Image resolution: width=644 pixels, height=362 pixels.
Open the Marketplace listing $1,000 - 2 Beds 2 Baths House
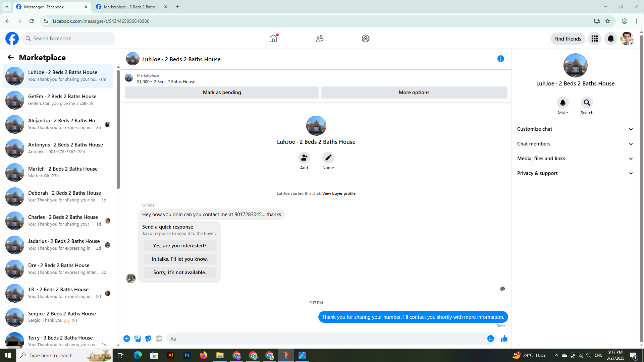(166, 81)
